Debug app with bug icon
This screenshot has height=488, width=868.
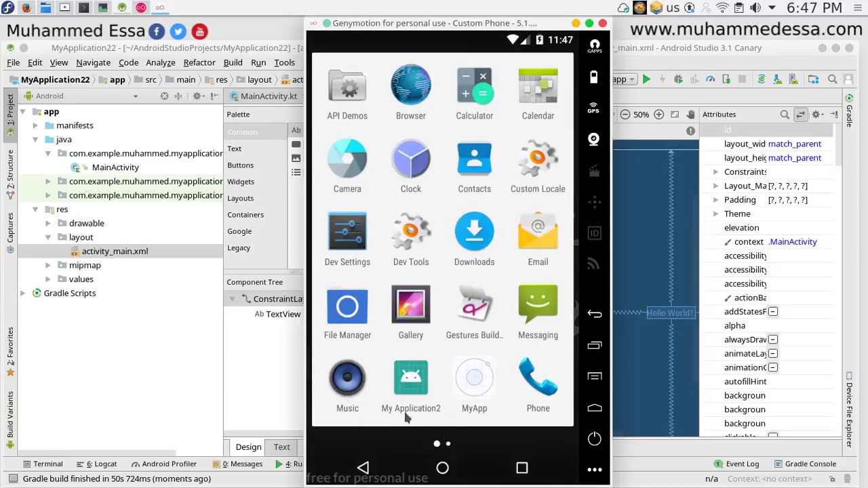click(677, 79)
